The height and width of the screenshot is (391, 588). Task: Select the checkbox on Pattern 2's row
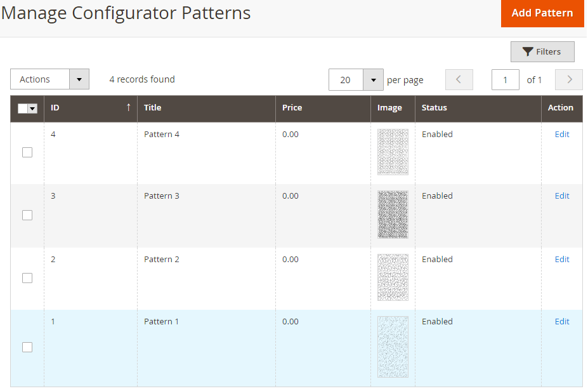click(x=27, y=277)
